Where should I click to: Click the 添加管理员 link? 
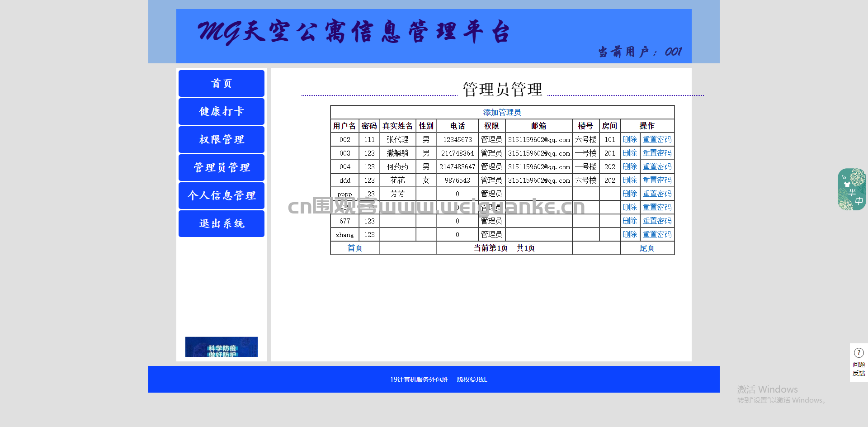tap(502, 112)
